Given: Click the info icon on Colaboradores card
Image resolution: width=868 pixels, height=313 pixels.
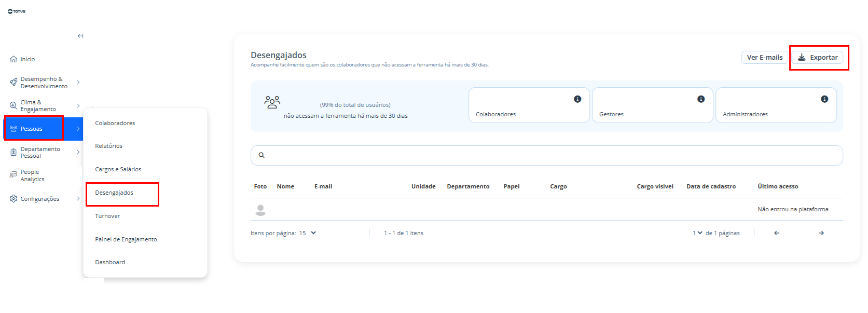Looking at the screenshot, I should pyautogui.click(x=577, y=99).
